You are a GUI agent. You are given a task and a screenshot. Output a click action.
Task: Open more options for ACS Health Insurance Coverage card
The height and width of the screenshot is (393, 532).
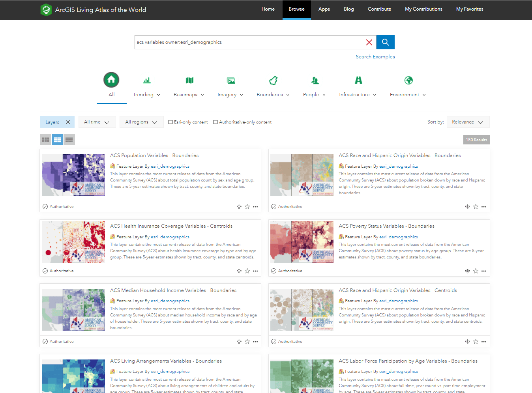(255, 271)
